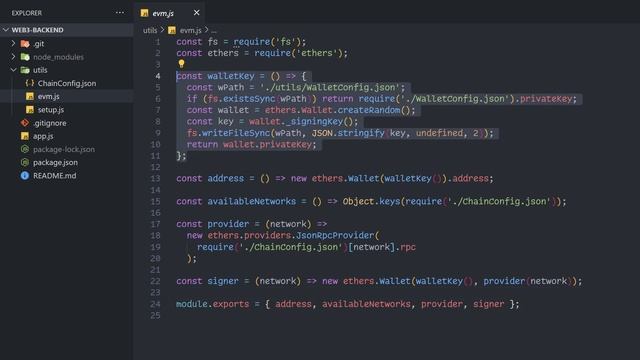Click line number 13 in the gutter
This screenshot has width=640, height=360.
coord(155,178)
